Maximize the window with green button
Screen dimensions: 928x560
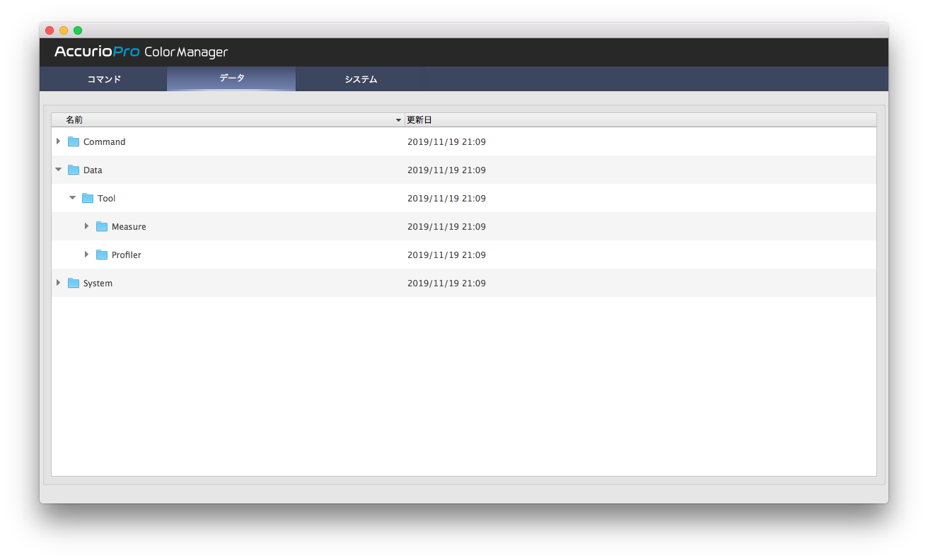tap(78, 30)
